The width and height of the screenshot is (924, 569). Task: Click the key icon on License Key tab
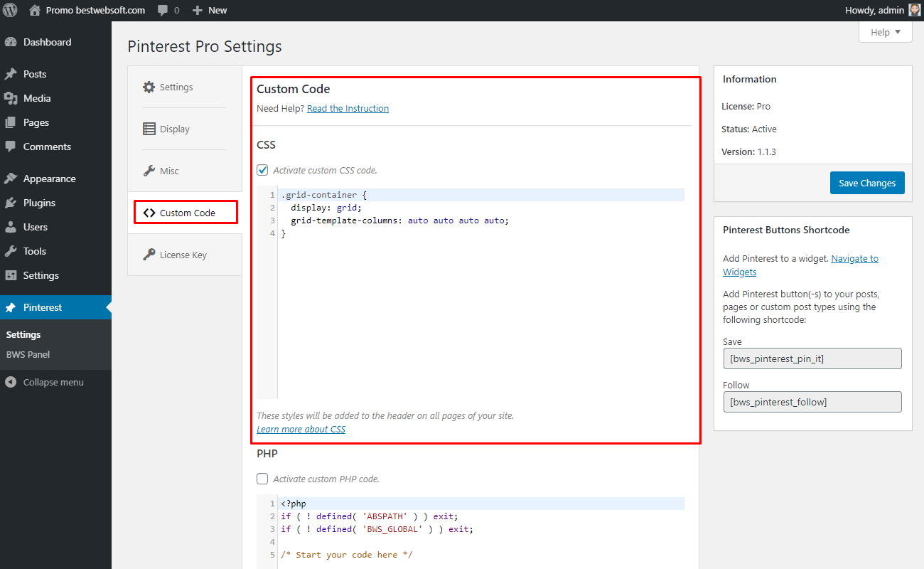149,255
